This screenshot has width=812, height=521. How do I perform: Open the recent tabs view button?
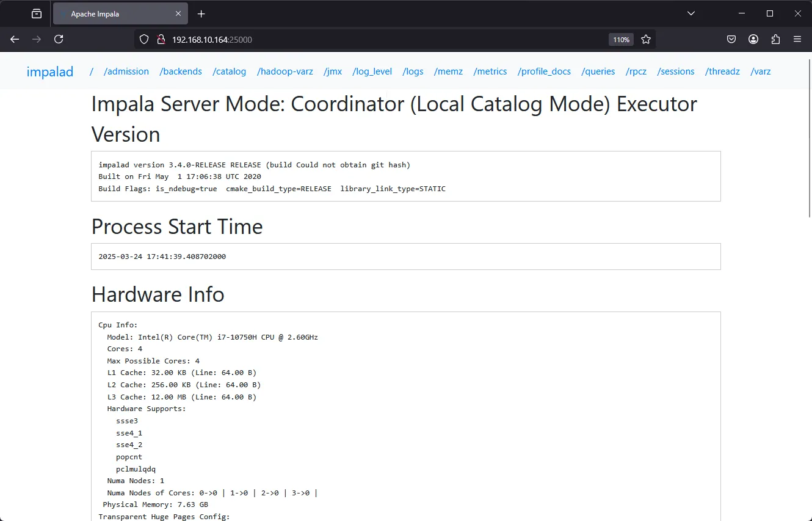click(x=37, y=13)
